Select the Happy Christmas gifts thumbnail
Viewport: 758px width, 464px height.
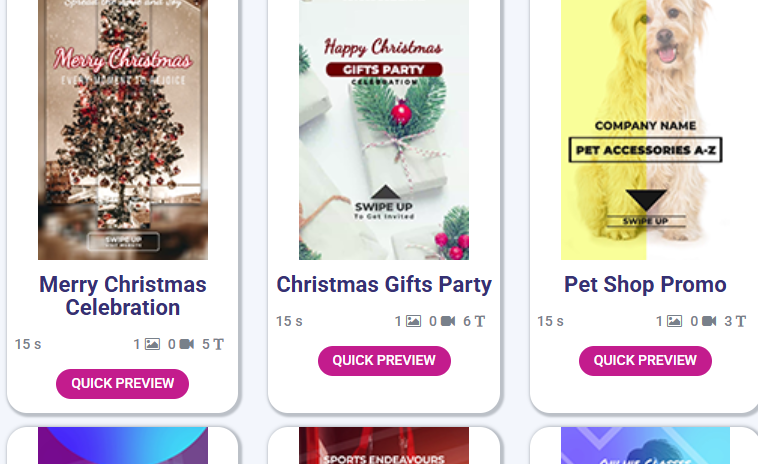pyautogui.click(x=384, y=130)
